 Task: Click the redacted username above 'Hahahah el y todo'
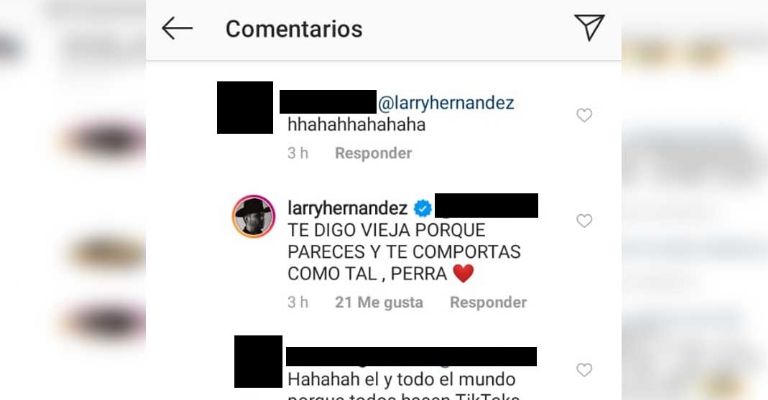pos(411,356)
